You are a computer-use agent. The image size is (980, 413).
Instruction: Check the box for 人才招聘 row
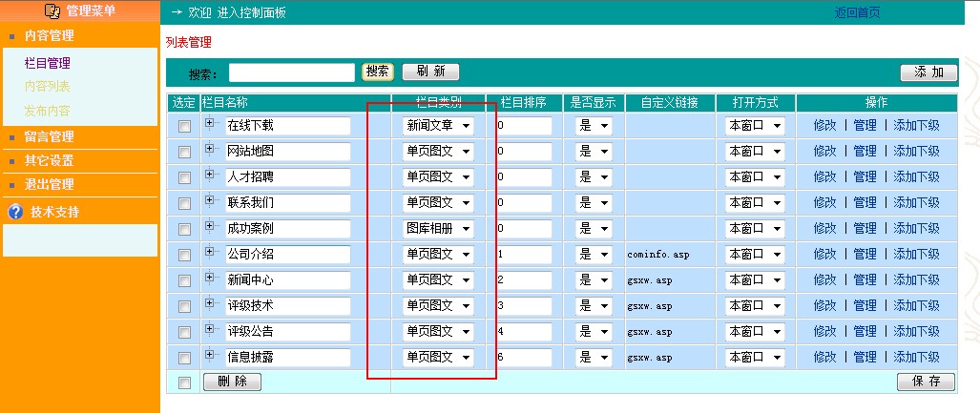click(x=184, y=178)
